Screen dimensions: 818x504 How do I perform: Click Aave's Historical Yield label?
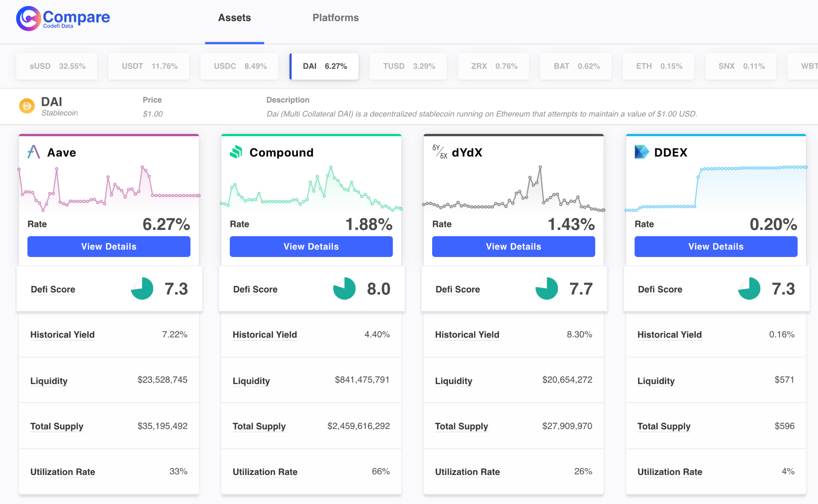pos(62,335)
